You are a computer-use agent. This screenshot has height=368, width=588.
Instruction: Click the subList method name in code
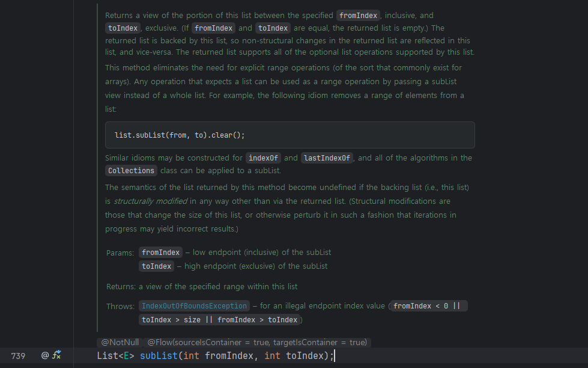[x=159, y=356]
